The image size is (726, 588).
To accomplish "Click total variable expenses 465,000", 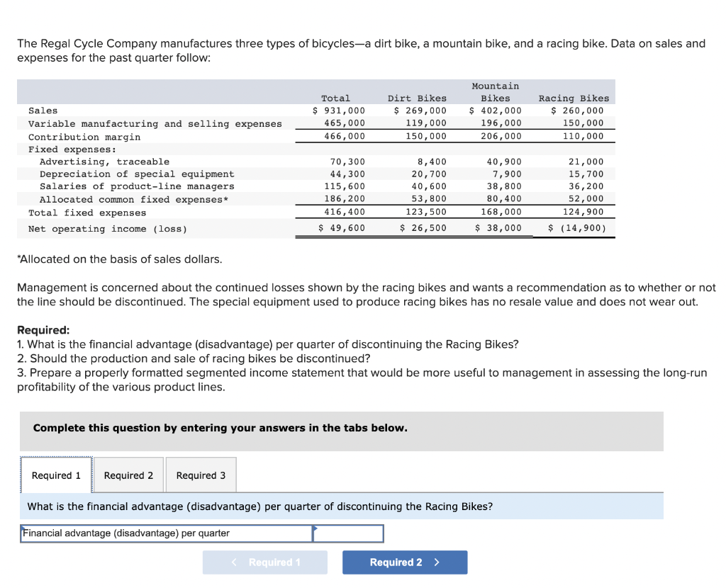I will coord(345,123).
